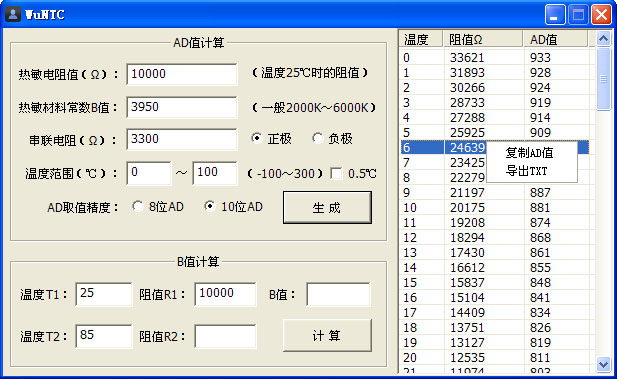The height and width of the screenshot is (380, 617).
Task: Select the row with resistance 28733
Action: click(495, 102)
